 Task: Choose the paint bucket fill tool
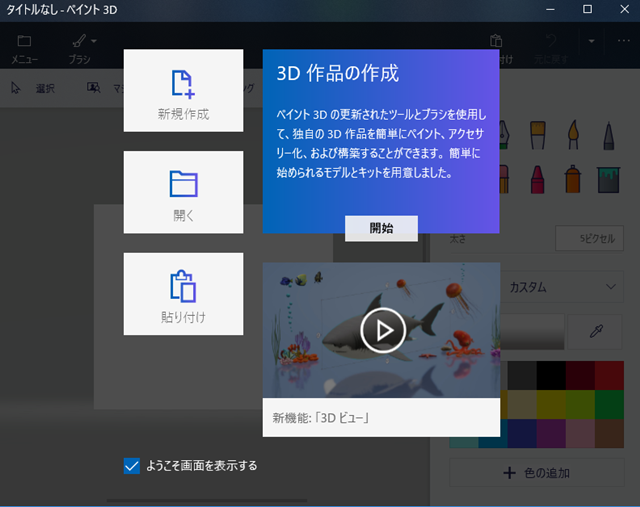pos(609,179)
